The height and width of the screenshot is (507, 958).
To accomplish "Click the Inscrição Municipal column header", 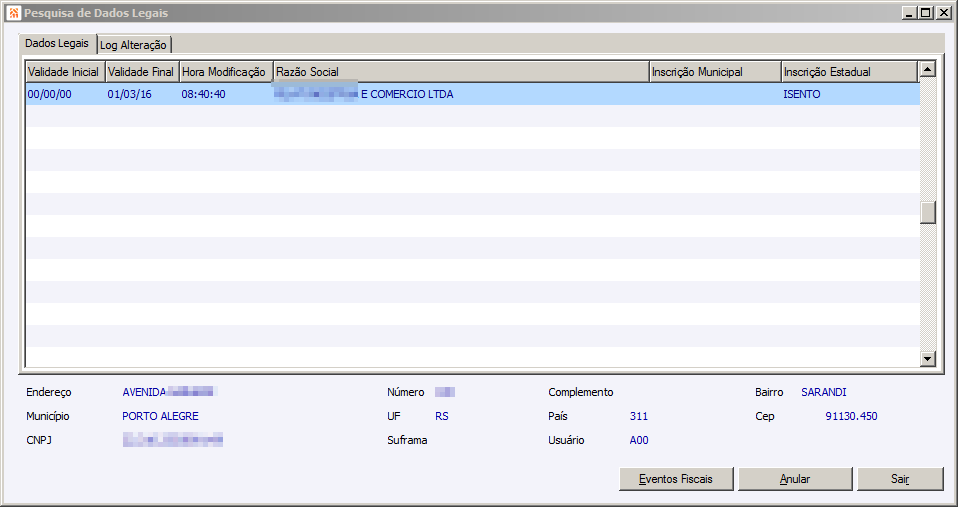I will pyautogui.click(x=715, y=71).
